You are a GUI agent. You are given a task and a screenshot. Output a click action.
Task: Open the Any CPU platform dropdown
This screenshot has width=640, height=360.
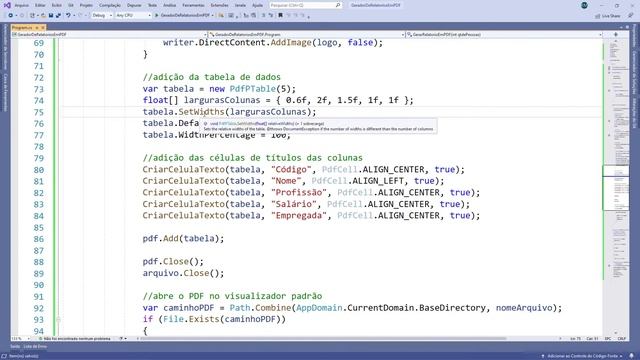coord(133,16)
